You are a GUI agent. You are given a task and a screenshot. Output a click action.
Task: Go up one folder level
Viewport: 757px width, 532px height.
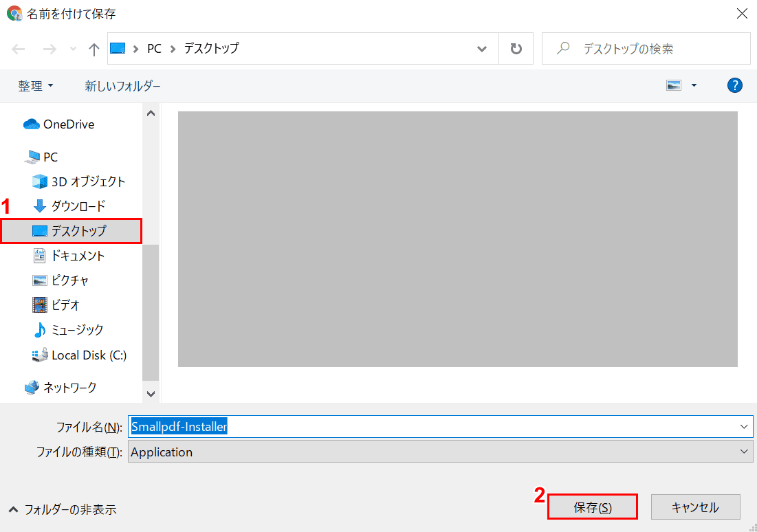[x=94, y=49]
